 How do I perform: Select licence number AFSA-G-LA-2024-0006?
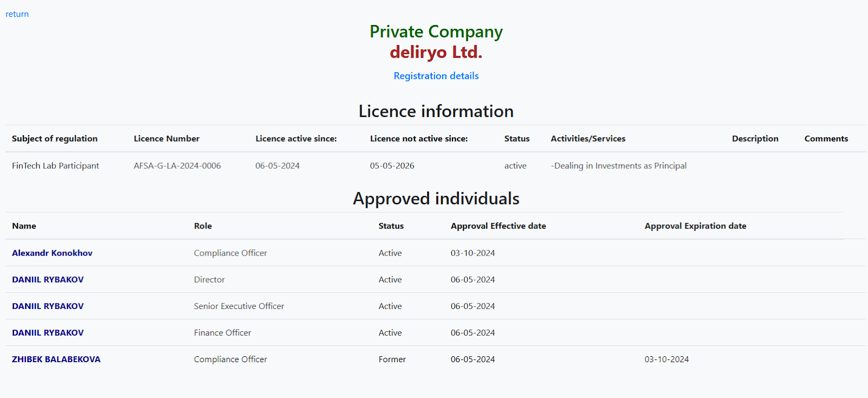177,166
